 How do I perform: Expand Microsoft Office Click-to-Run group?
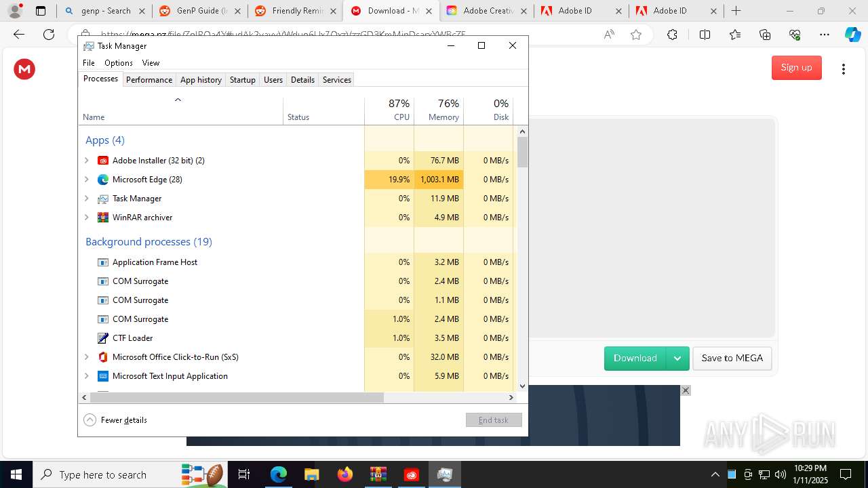86,357
